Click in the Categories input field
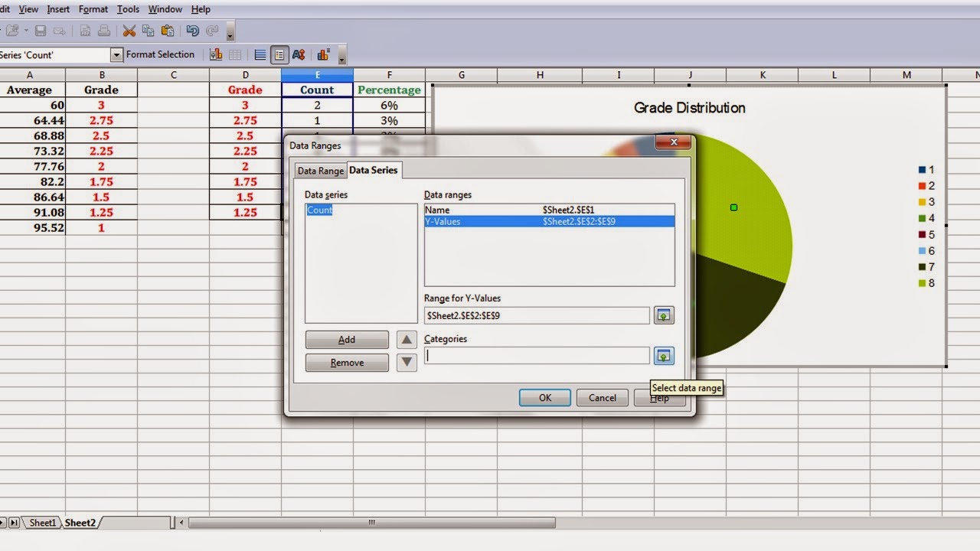The image size is (980, 551). (x=536, y=355)
